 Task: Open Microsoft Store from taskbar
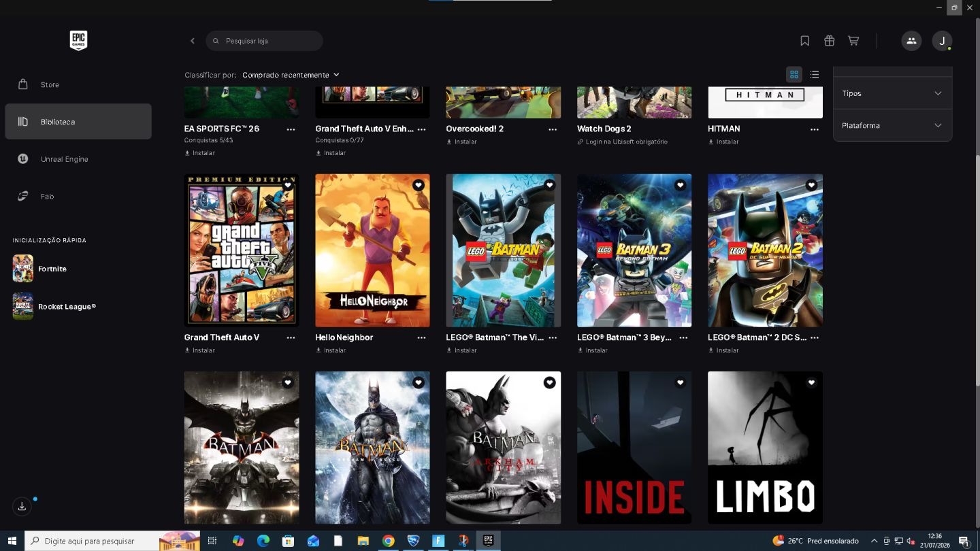288,541
